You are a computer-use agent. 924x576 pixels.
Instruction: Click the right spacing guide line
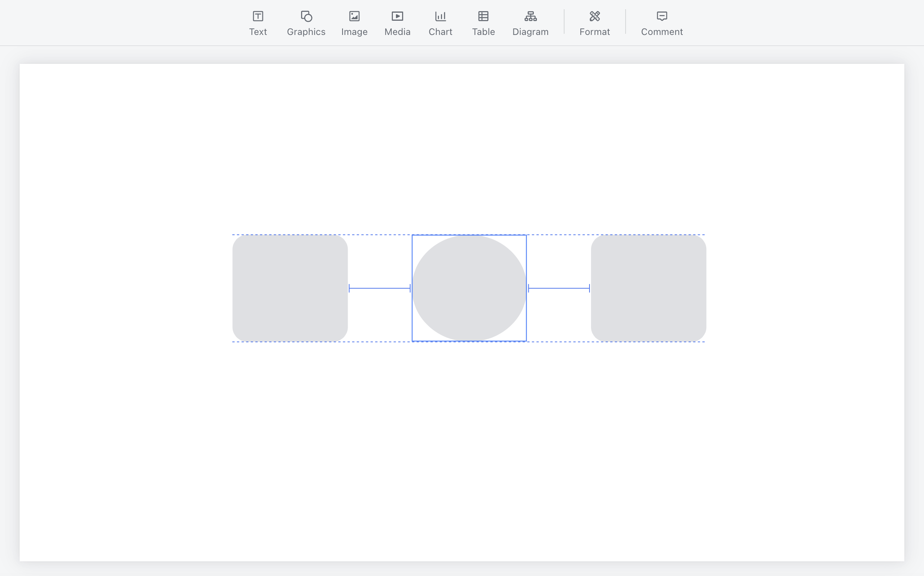[x=559, y=288]
